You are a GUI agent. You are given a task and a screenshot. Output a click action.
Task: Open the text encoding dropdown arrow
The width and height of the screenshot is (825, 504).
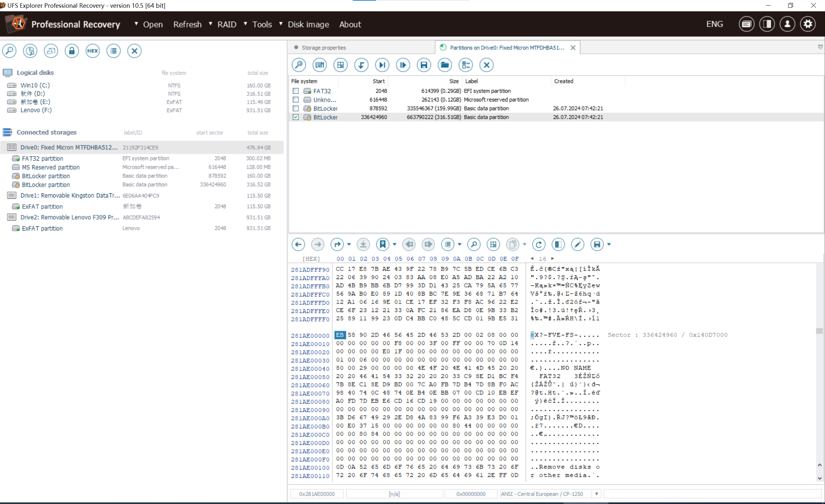(x=596, y=494)
